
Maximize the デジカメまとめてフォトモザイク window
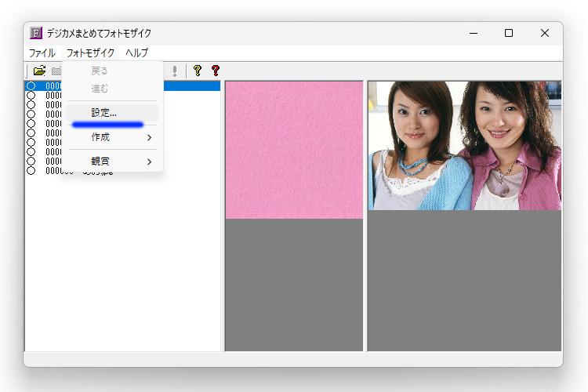click(509, 33)
